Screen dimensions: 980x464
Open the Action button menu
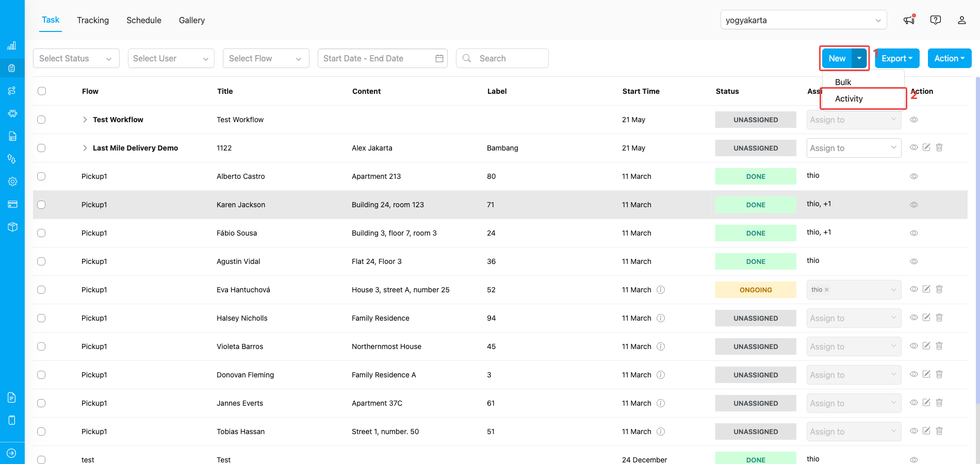(950, 58)
